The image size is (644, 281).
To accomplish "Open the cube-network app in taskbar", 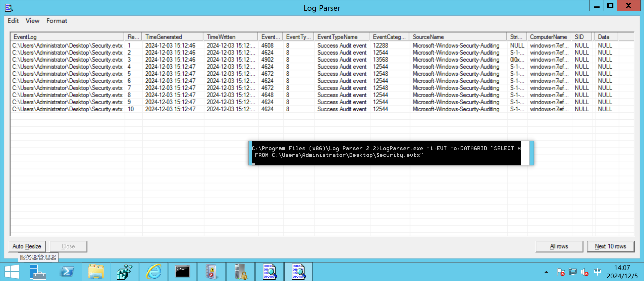I will 125,272.
